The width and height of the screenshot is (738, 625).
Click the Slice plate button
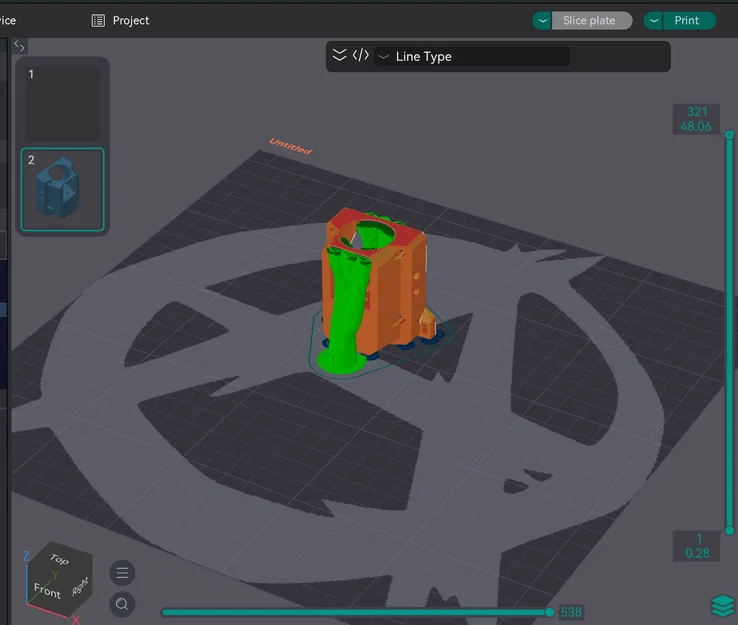click(x=592, y=21)
